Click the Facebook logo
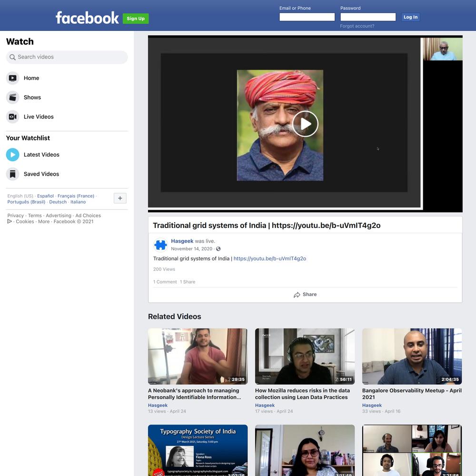 [87, 18]
